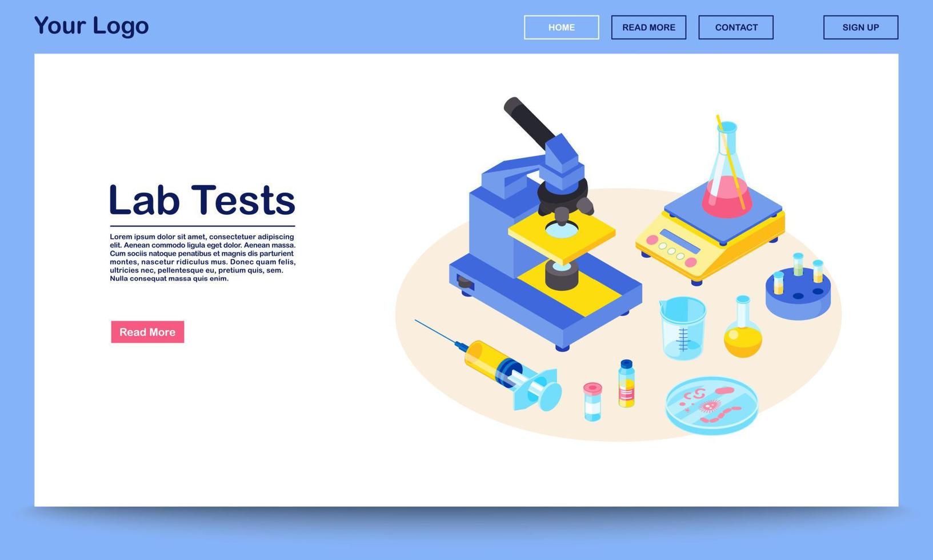Click the Lab Tests heading
Image resolution: width=933 pixels, height=560 pixels.
[x=202, y=199]
